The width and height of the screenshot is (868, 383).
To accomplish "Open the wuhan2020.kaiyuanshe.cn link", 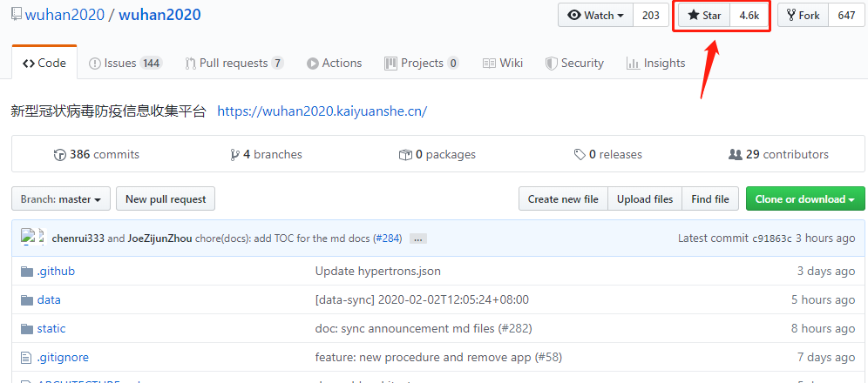I will 322,111.
